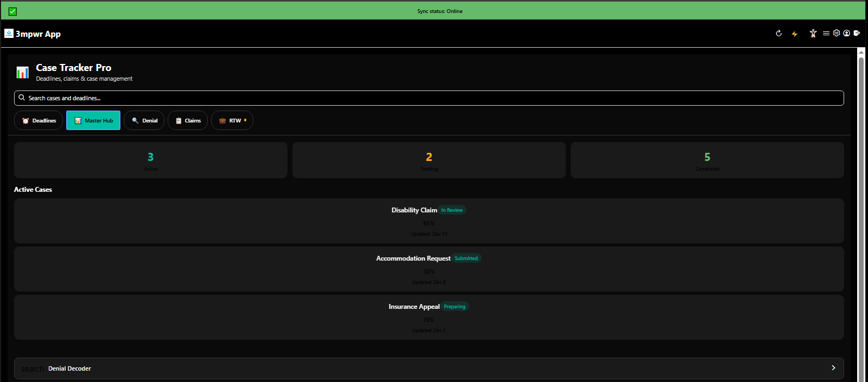Open the RTW tab
This screenshot has height=382, width=868.
click(232, 120)
